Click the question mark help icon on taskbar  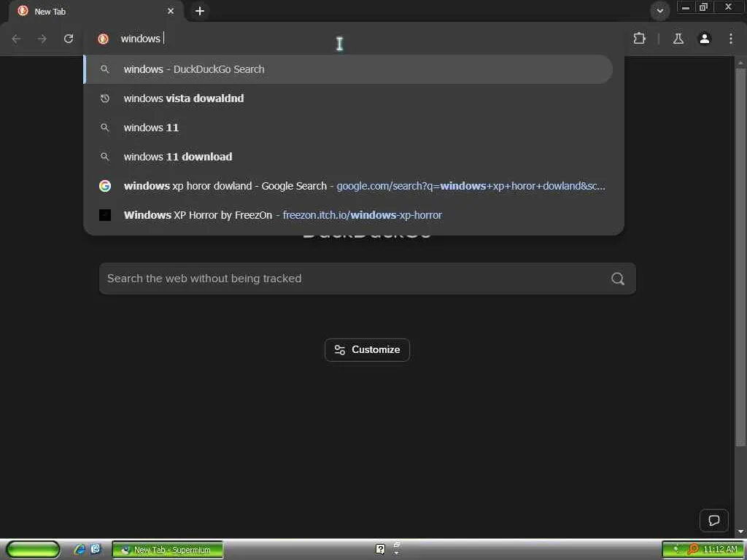pyautogui.click(x=380, y=549)
